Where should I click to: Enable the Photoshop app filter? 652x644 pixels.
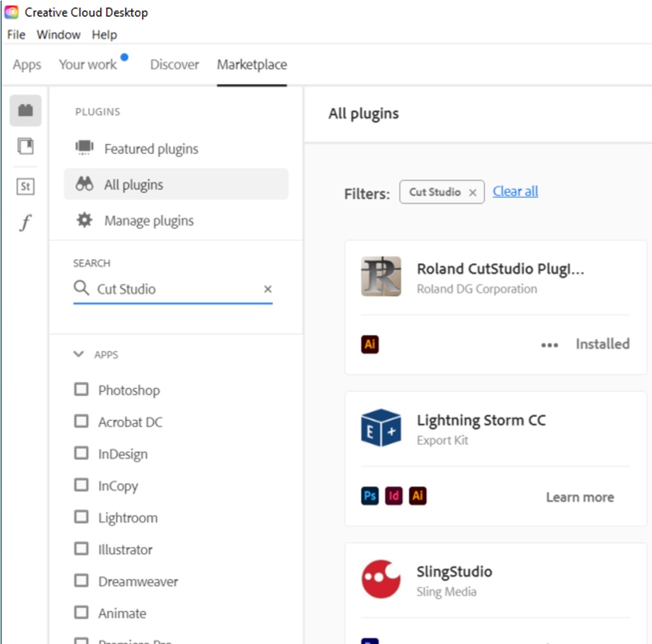(x=81, y=389)
